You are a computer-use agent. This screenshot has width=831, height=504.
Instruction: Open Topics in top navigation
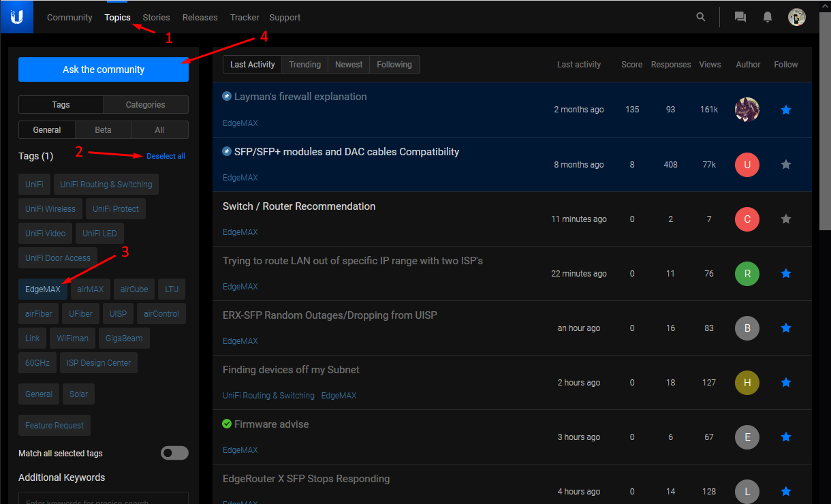[117, 18]
